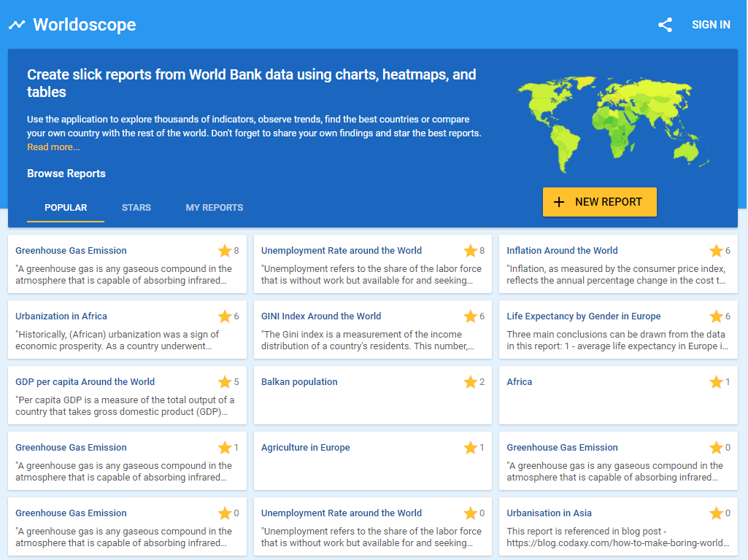Star the Life Expectancy by Gender in Europe report
Screen dimensions: 748x560
[x=716, y=316]
